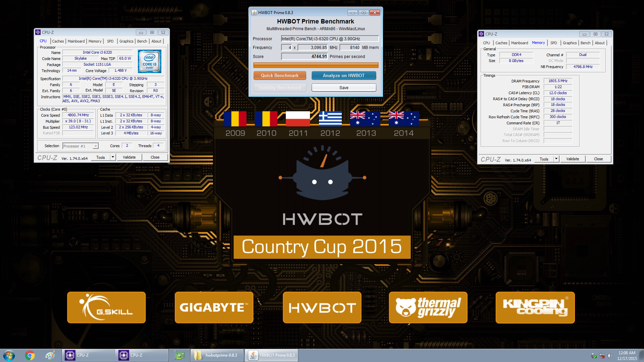Open Caches tab in right CPU-Z
Image resolution: width=644 pixels, height=362 pixels.
[501, 43]
